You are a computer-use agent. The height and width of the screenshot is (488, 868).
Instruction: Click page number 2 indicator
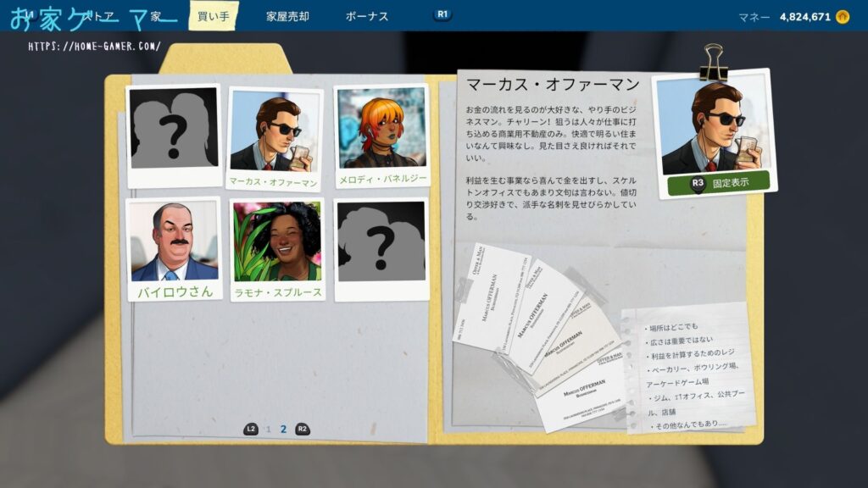point(283,430)
